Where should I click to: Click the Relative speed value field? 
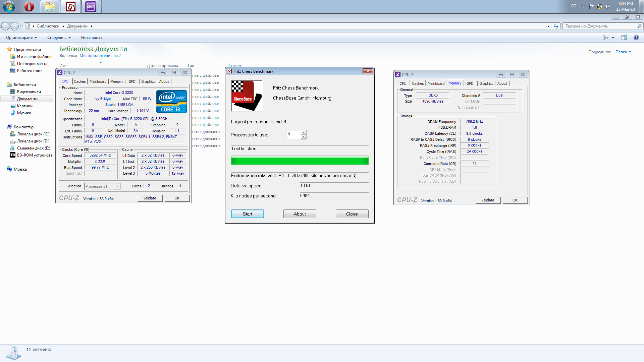pos(334,186)
